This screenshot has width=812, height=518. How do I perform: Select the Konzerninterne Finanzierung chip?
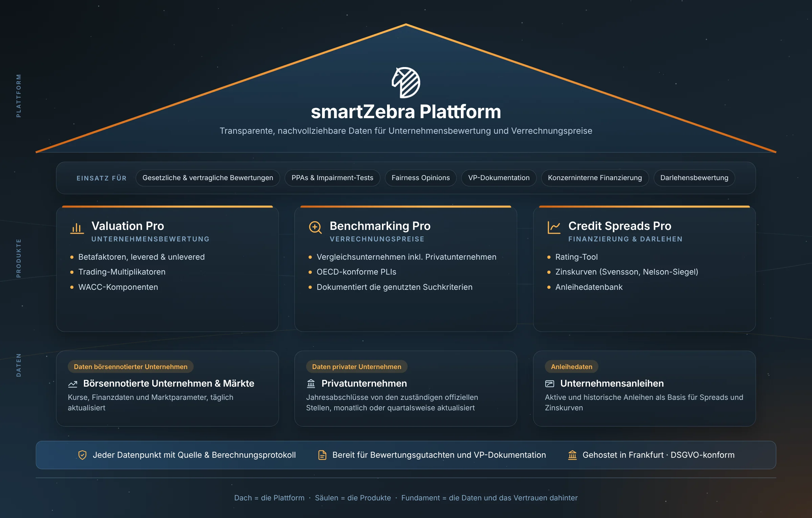point(595,178)
